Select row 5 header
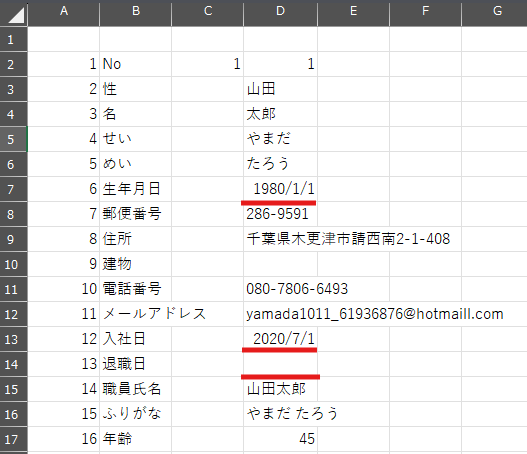 (x=13, y=139)
